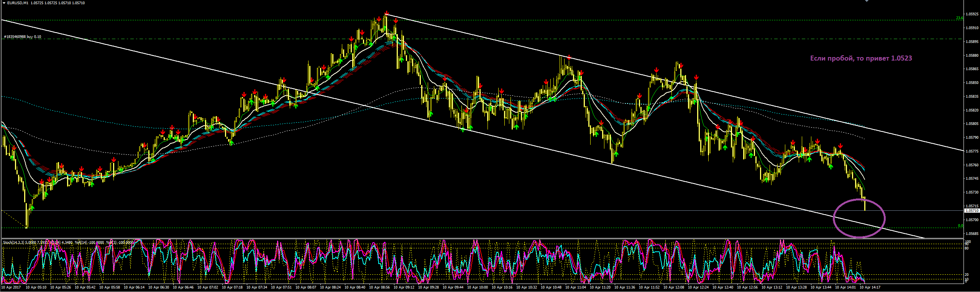The width and height of the screenshot is (980, 292).
Task: Click price scale value 1.05760
Action: (972, 165)
